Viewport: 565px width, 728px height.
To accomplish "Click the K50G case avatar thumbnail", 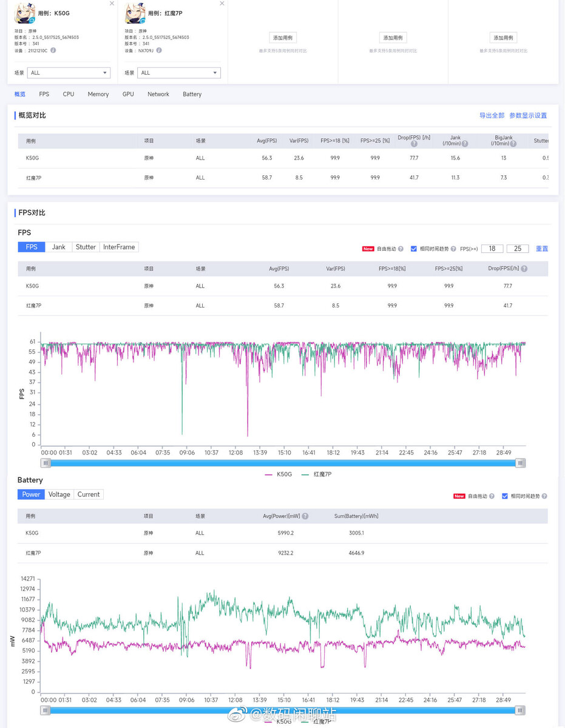I will click(24, 13).
